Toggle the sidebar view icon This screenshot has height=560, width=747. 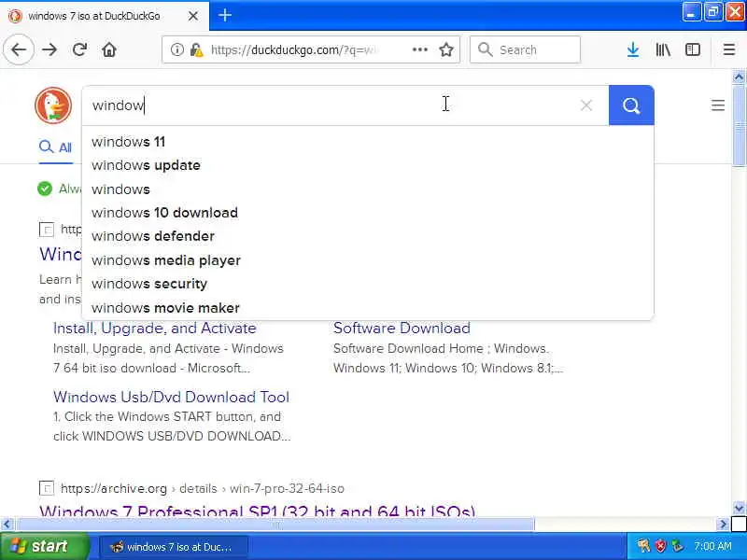pos(692,49)
